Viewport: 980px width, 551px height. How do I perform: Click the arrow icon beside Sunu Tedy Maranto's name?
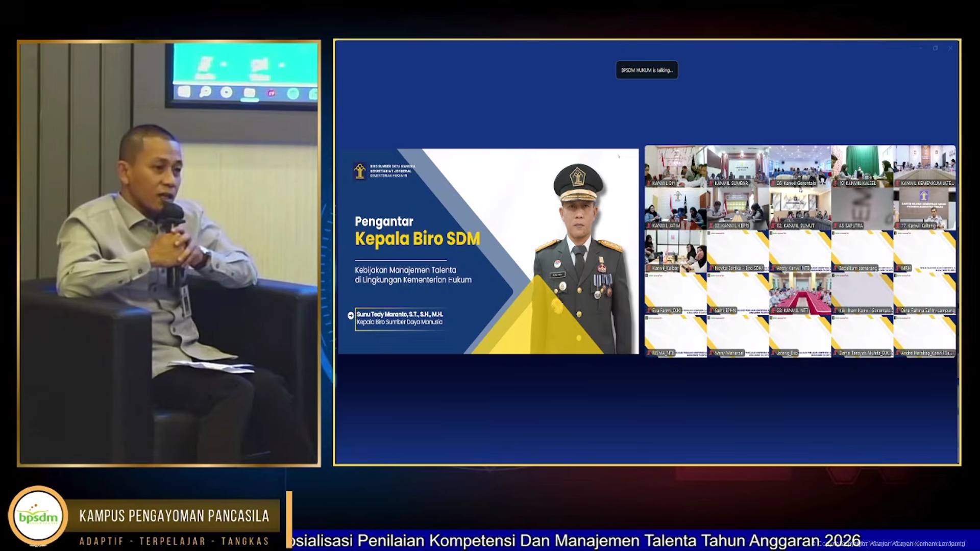[351, 315]
